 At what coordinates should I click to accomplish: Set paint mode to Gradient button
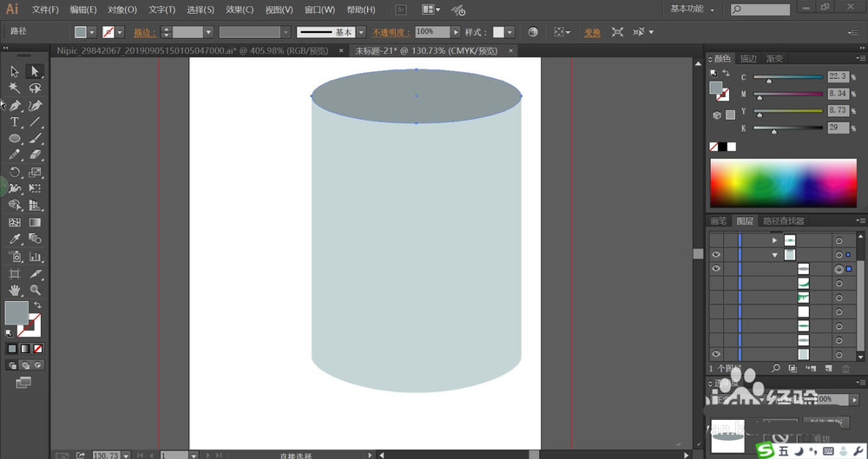tap(25, 349)
